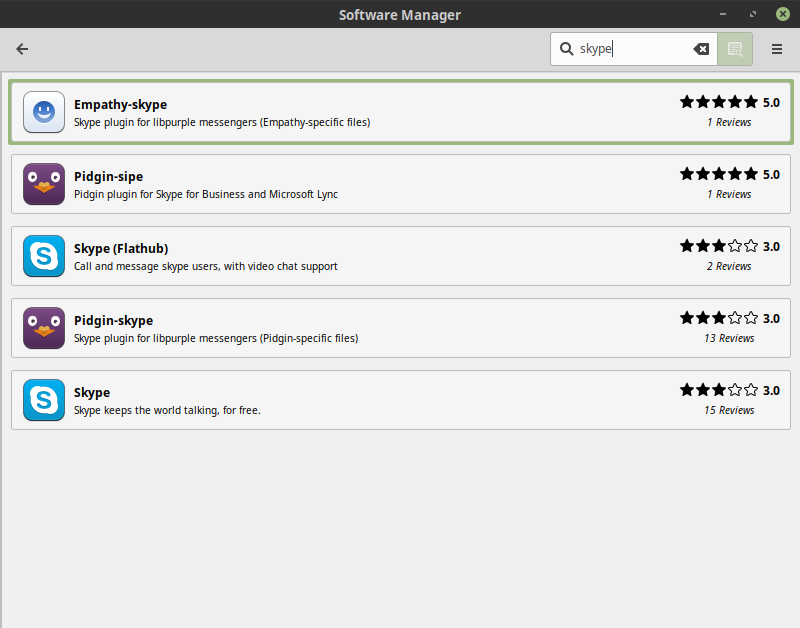Click inside the search input field
This screenshot has width=800, height=628.
[630, 48]
